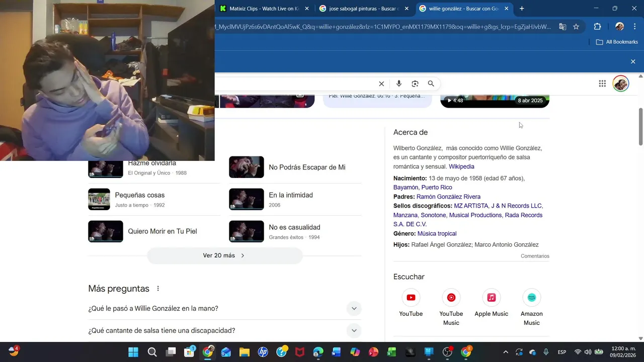This screenshot has height=362, width=644.
Task: Open the weather widget on the taskbar
Action: point(14,351)
